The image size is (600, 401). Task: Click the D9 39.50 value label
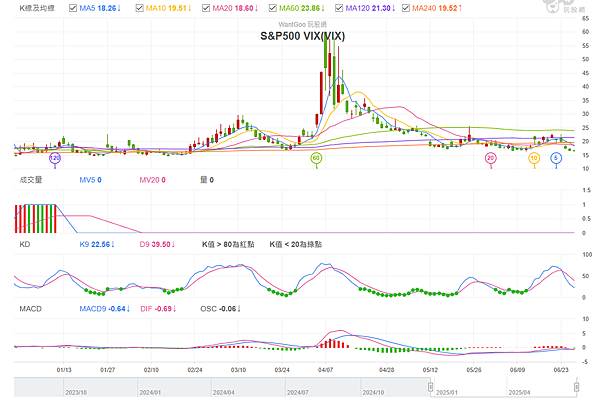click(157, 244)
